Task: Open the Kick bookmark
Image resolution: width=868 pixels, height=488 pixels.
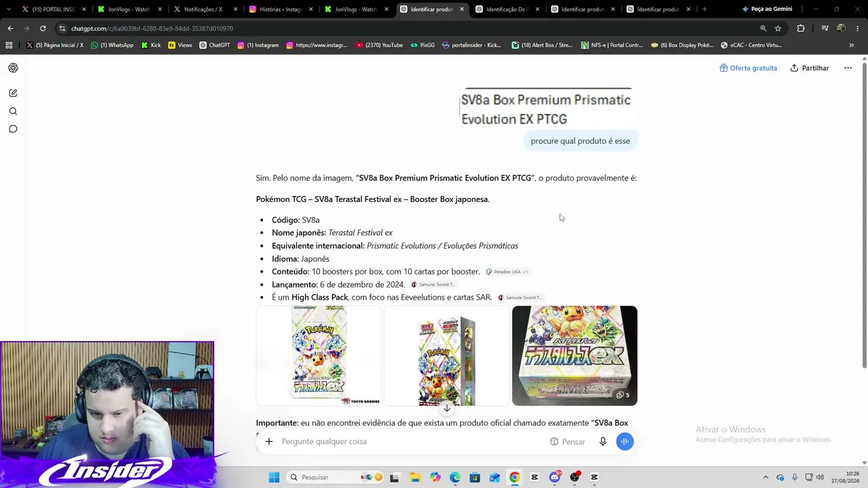Action: [x=151, y=45]
